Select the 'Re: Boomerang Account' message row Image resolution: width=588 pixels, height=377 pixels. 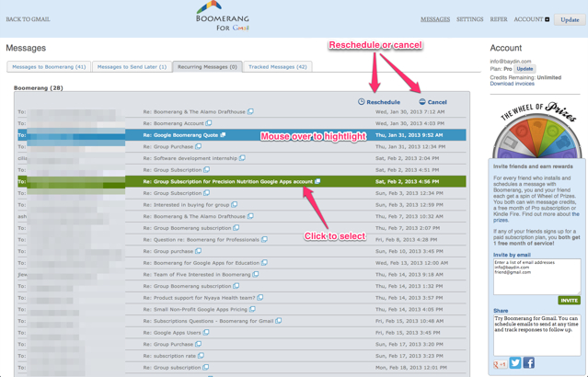tap(242, 123)
